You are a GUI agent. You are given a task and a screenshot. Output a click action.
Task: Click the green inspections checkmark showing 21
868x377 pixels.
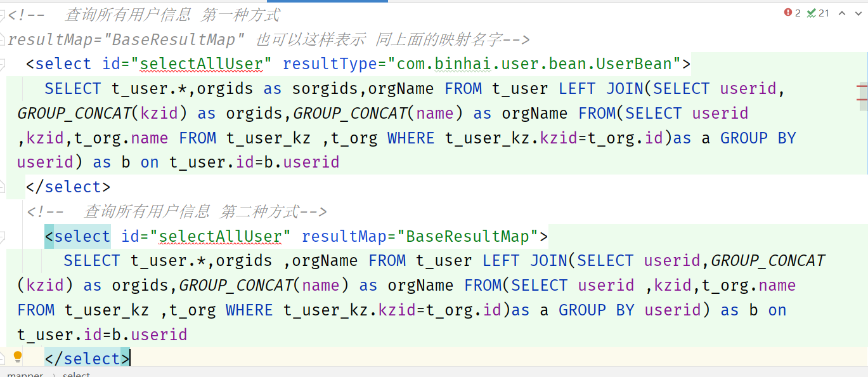(818, 13)
